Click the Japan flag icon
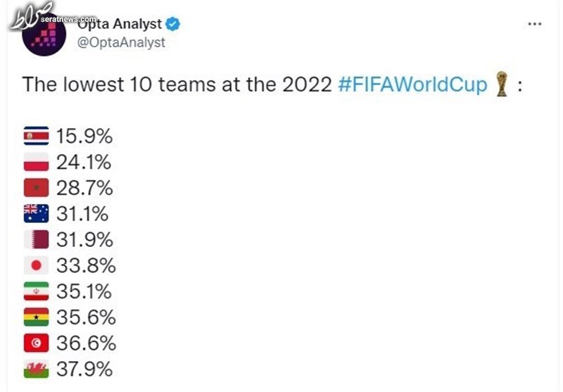 point(37,265)
